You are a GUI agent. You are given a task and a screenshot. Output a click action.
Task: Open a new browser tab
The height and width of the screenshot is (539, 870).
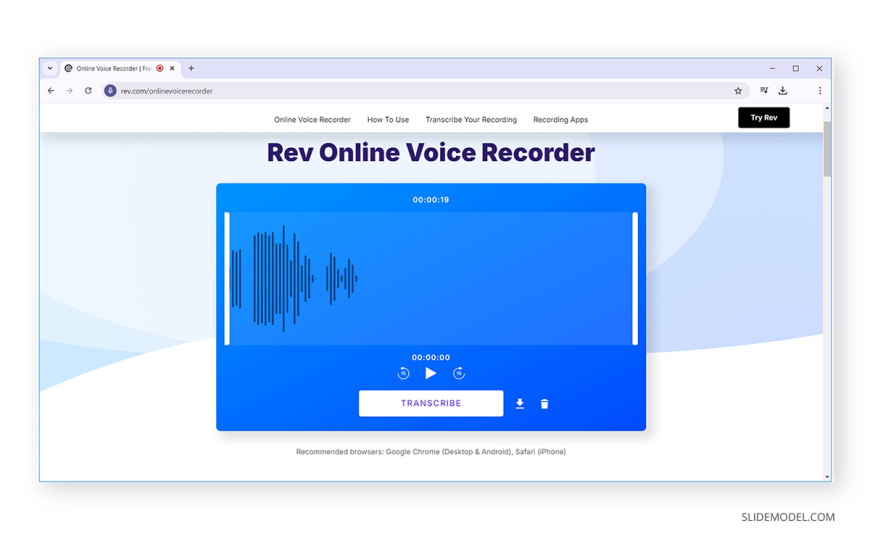[x=191, y=69]
